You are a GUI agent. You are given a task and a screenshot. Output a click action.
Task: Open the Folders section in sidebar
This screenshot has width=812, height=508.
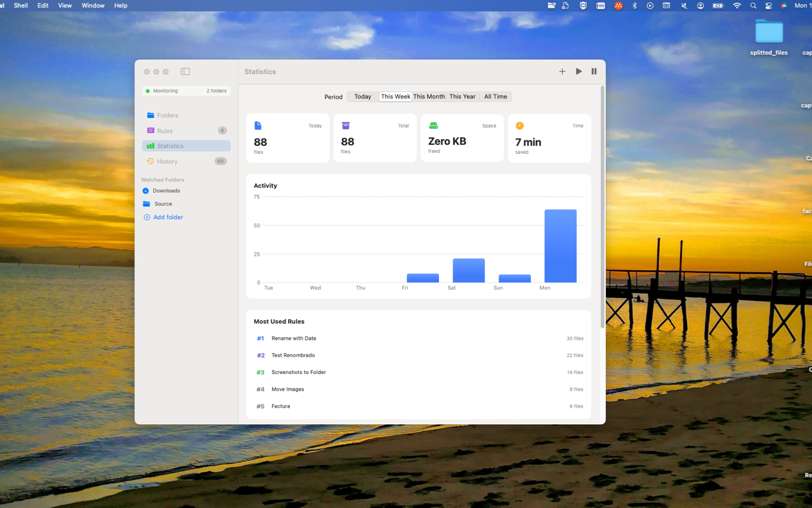(167, 116)
